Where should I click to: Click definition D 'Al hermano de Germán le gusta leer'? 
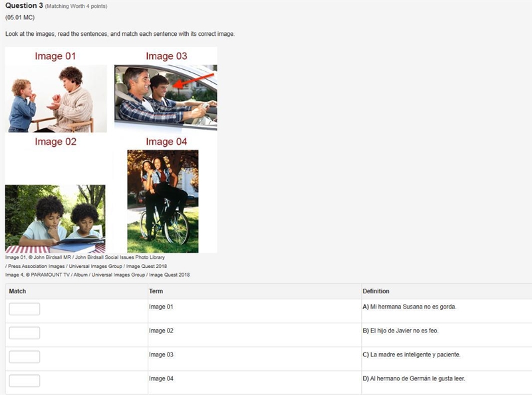coord(414,378)
